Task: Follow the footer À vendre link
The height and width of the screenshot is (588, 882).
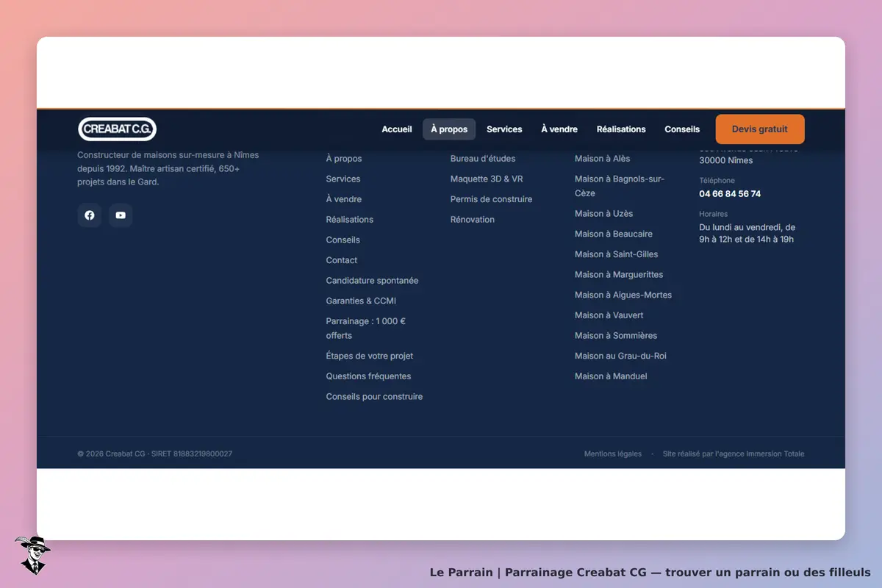Action: [344, 199]
